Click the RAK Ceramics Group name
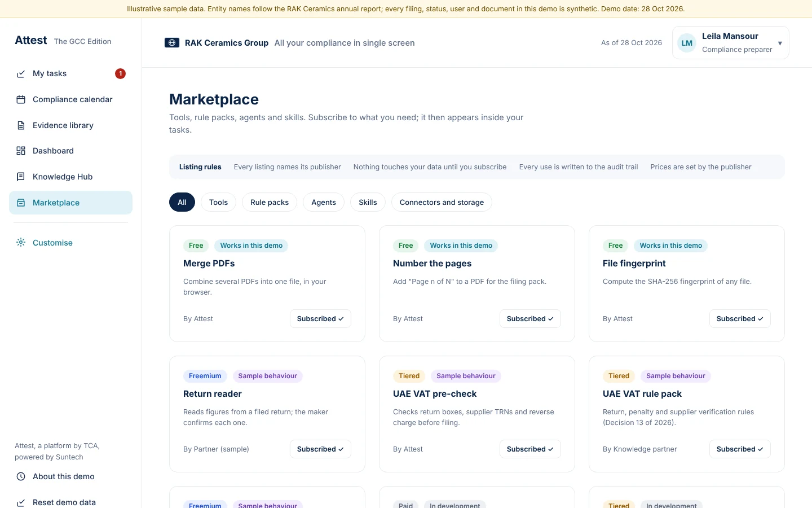The width and height of the screenshot is (812, 508). tap(227, 43)
